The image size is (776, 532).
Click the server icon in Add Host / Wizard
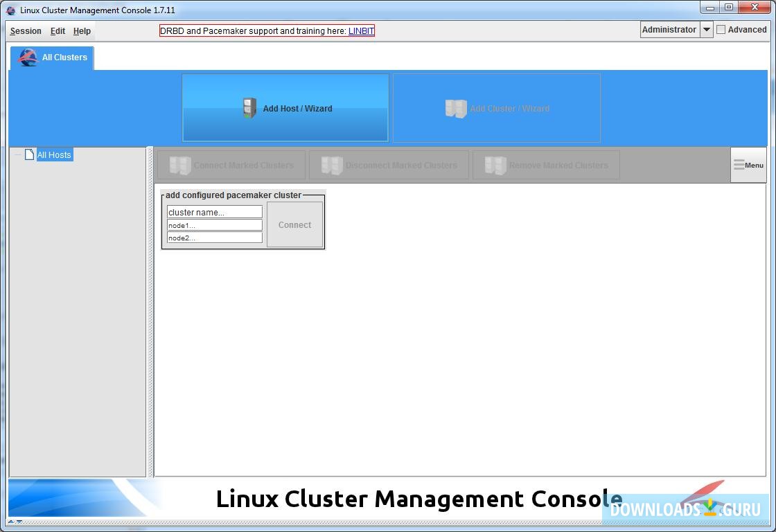[x=249, y=108]
